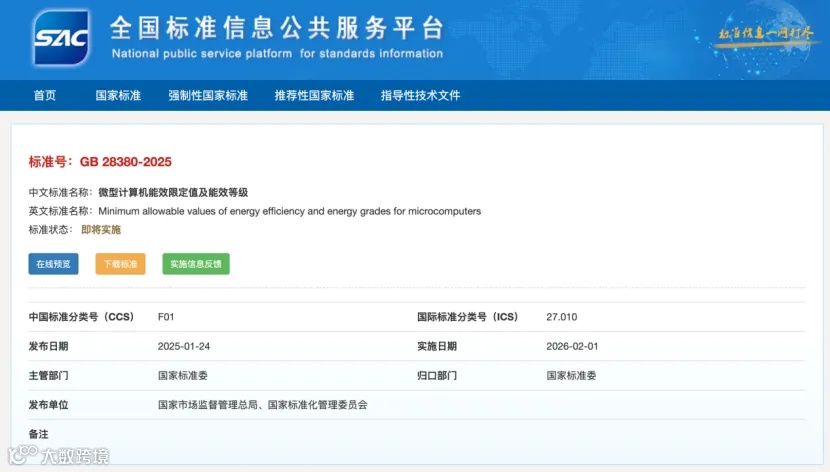Click the 中国标准分类号（CCS） label
This screenshot has height=472, width=830.
pyautogui.click(x=81, y=317)
